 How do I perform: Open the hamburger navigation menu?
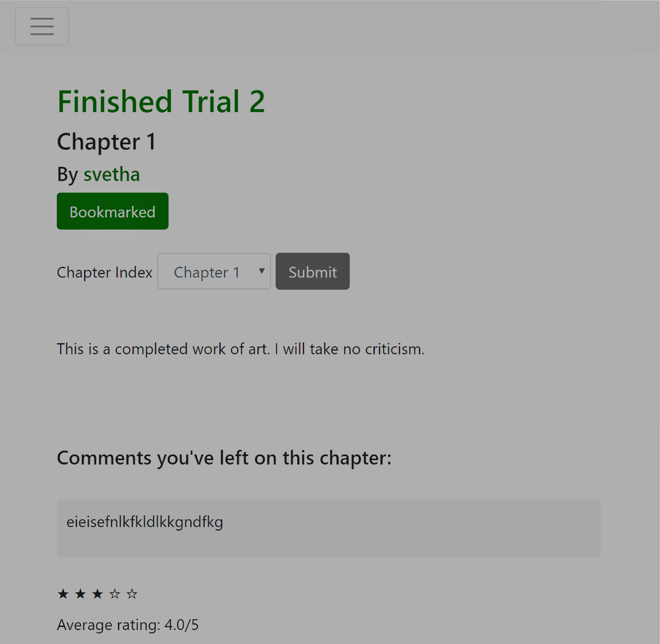42,26
